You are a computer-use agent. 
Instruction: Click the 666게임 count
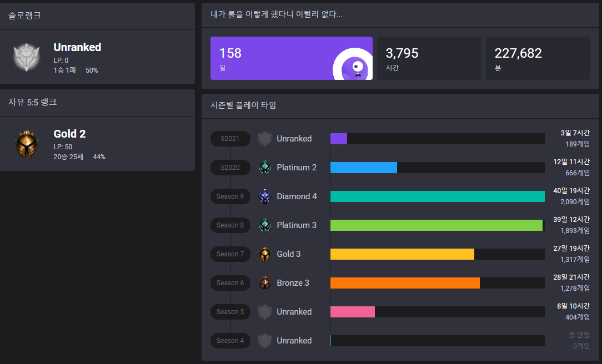(578, 173)
